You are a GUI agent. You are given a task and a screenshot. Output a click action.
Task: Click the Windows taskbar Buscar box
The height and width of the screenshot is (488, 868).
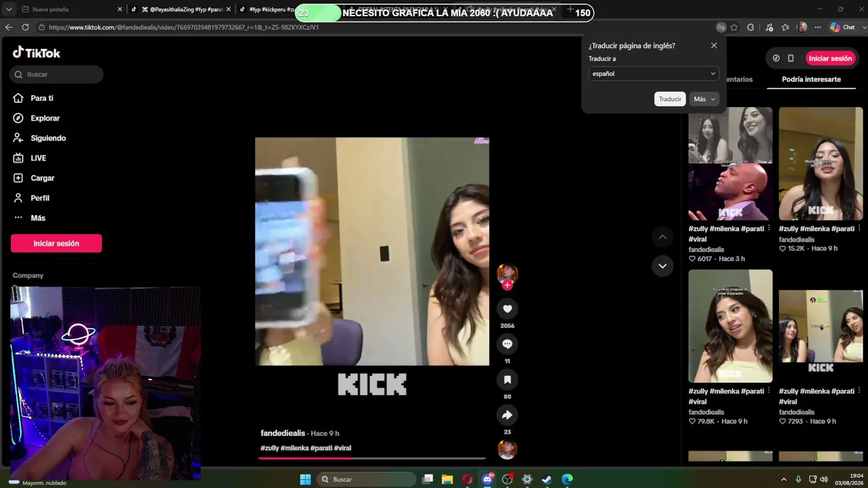pos(366,479)
